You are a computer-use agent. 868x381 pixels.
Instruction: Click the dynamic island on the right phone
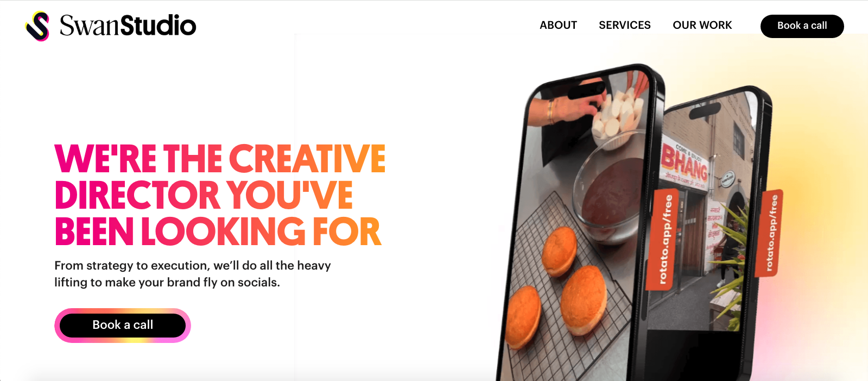(x=705, y=111)
